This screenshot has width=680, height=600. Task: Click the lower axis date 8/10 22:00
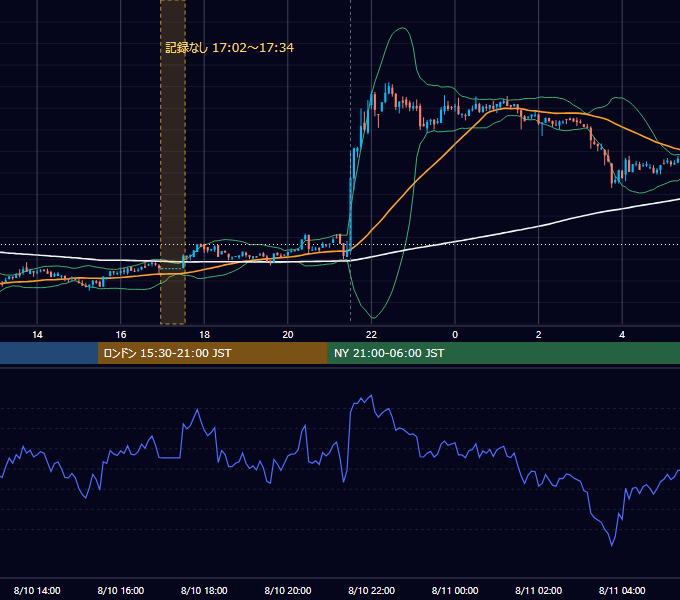pos(372,590)
